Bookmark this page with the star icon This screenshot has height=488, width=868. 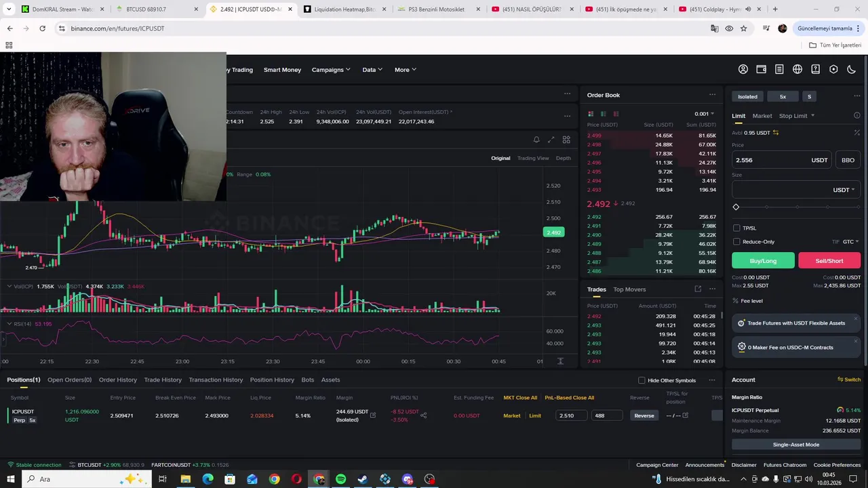(744, 28)
